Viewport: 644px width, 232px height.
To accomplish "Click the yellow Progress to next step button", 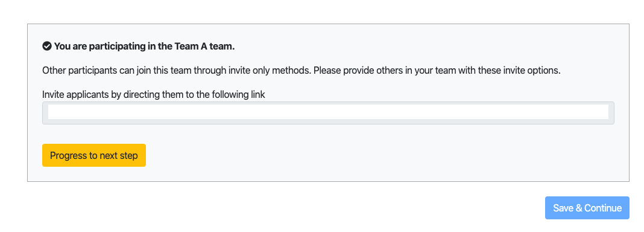I will 94,155.
